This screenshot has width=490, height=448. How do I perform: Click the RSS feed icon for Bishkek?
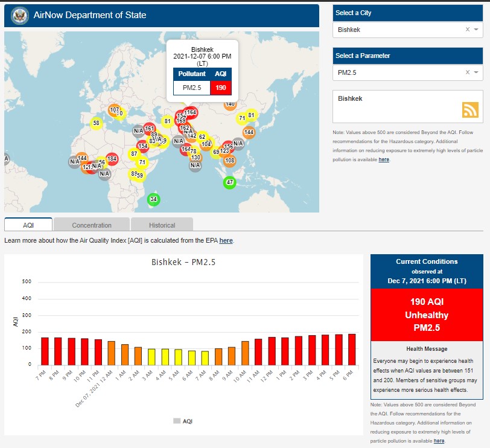tap(470, 110)
